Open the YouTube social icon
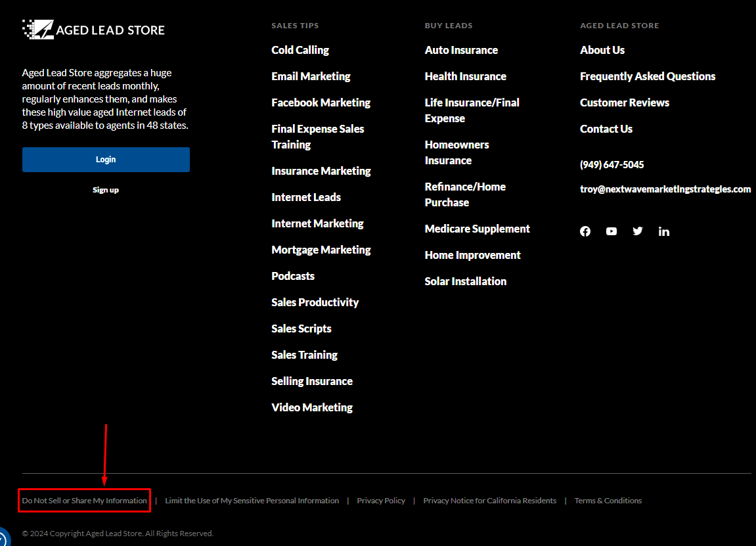Screen dimensions: 756x546 pos(611,231)
